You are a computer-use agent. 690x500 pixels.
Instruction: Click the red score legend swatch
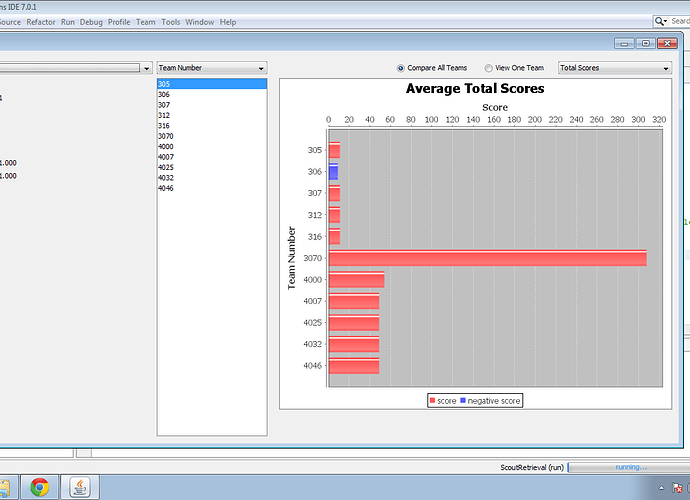(x=432, y=401)
